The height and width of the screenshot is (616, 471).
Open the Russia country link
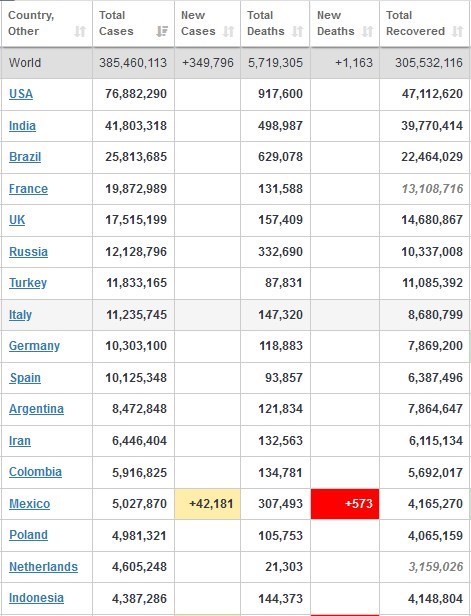pyautogui.click(x=28, y=251)
